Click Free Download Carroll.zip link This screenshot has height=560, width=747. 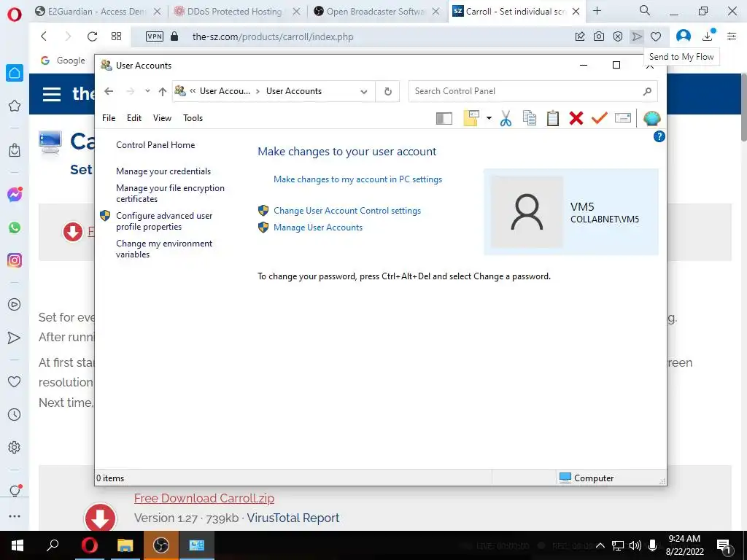204,498
